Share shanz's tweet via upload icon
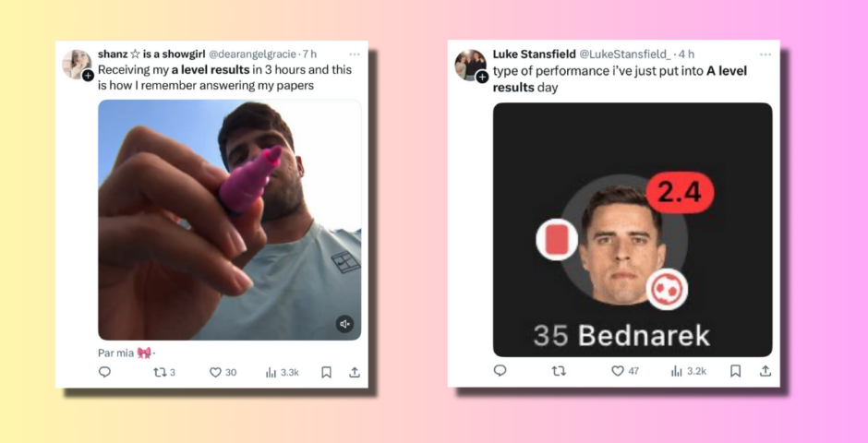 [355, 372]
